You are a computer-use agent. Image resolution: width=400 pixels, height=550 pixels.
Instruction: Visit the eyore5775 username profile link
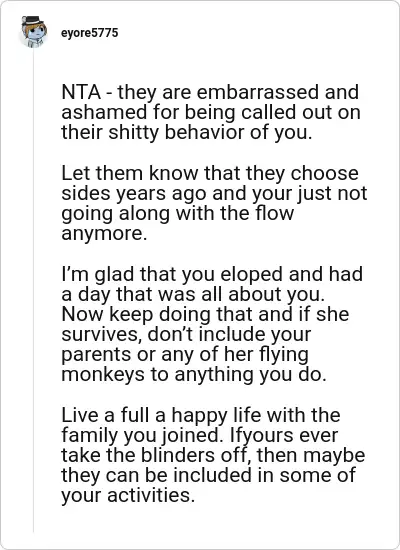89,33
